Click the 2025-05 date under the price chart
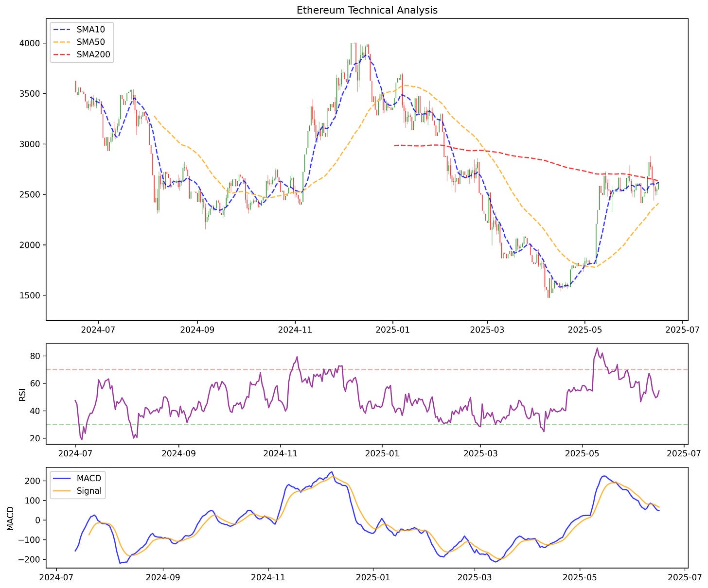The image size is (708, 588). (x=585, y=330)
